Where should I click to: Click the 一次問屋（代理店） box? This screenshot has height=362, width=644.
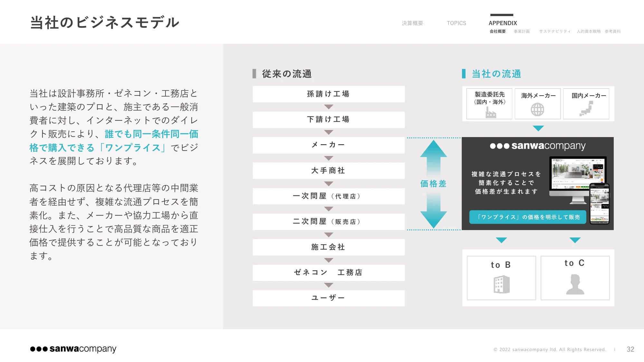pyautogui.click(x=328, y=196)
